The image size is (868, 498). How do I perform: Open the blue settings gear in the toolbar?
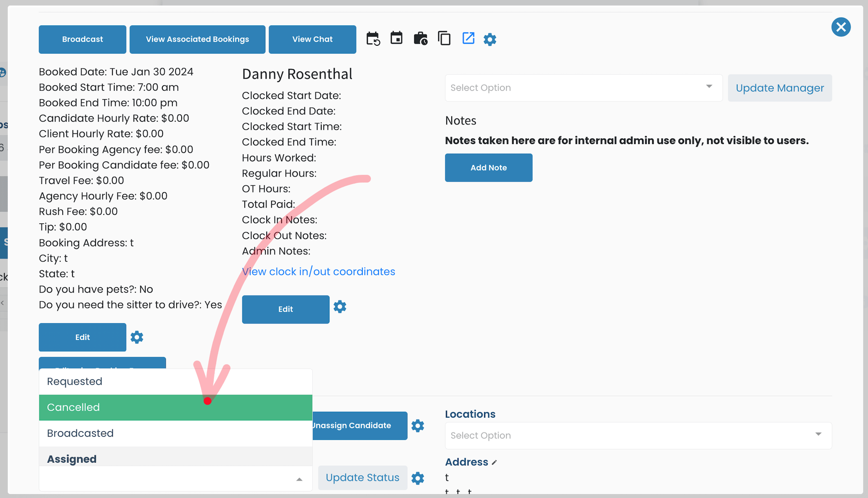[490, 39]
